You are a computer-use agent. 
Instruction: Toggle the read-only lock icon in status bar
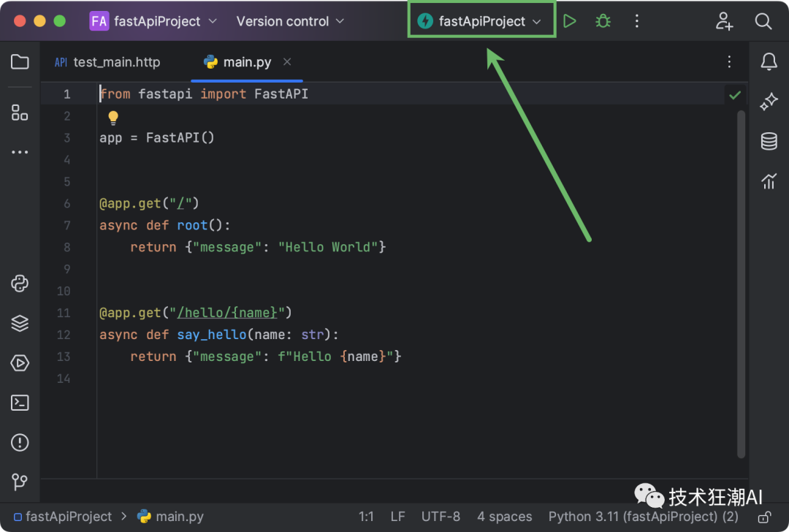tap(765, 517)
